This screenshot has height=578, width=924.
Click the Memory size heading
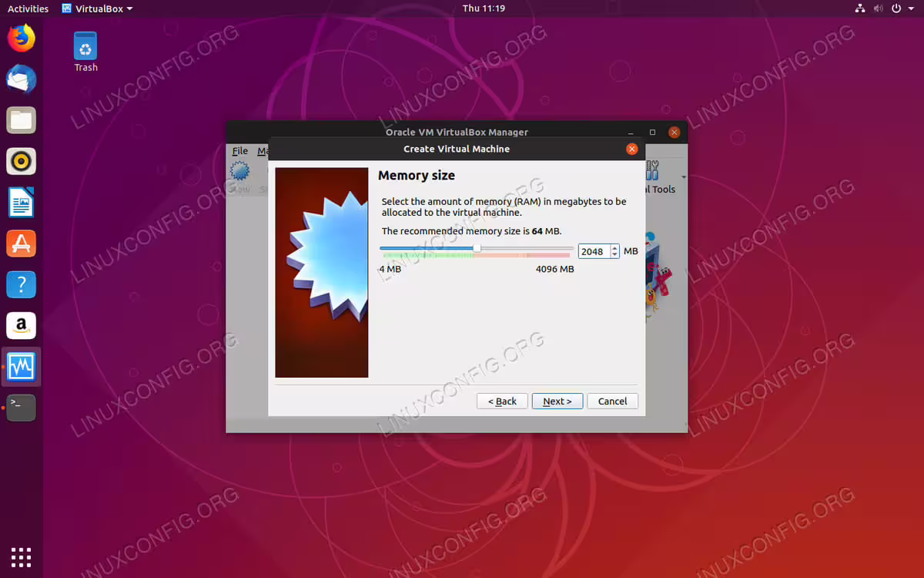point(417,176)
